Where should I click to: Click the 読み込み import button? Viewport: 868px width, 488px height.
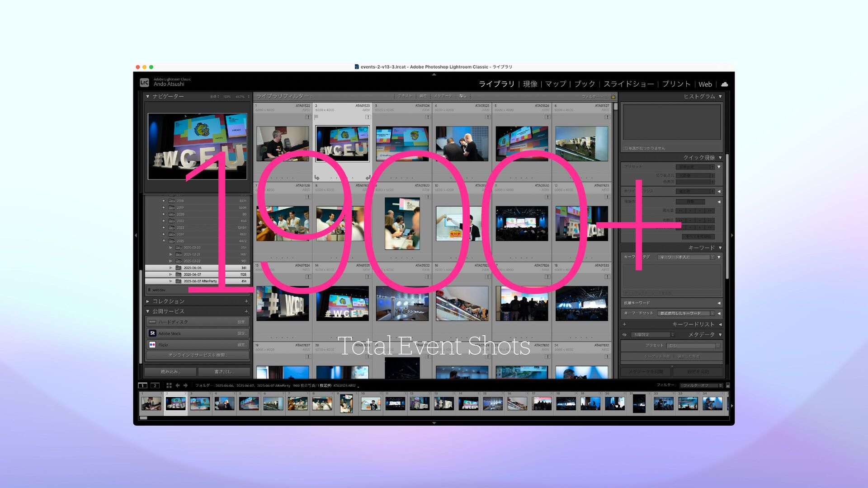170,371
